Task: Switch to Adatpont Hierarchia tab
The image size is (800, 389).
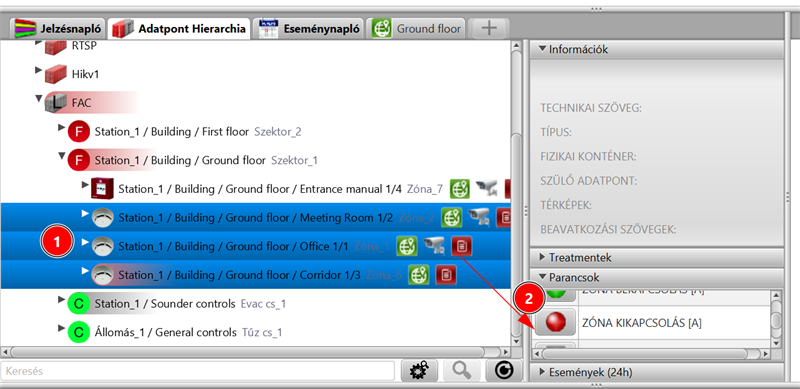Action: point(180,29)
